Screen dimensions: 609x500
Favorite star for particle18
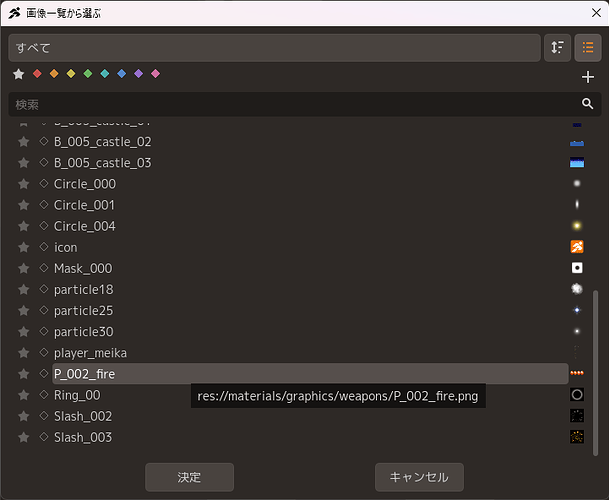[x=24, y=289]
